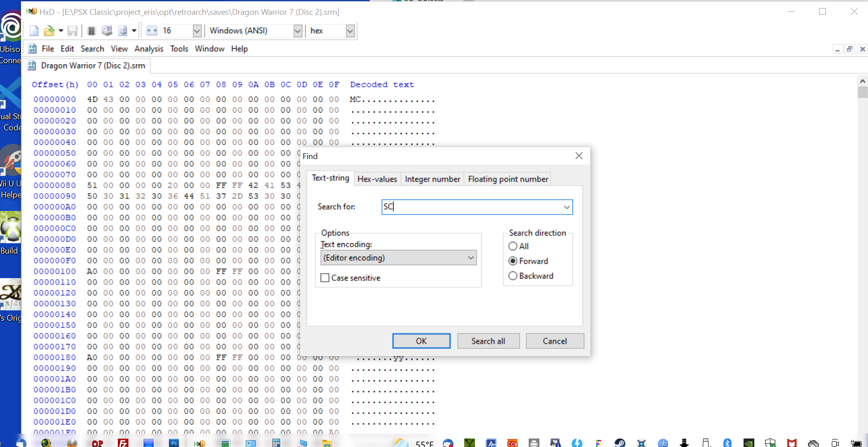The height and width of the screenshot is (447, 868).
Task: Open the bytes per row dropdown
Action: 197,30
